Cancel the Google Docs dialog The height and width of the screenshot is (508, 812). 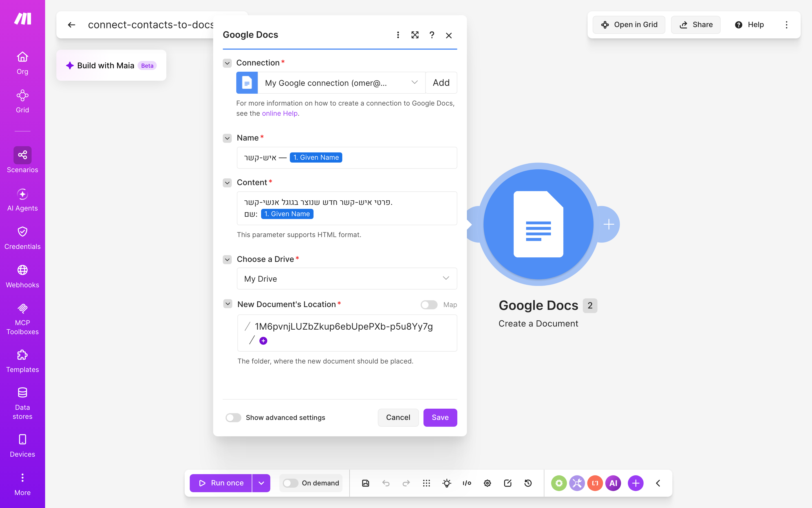(398, 418)
